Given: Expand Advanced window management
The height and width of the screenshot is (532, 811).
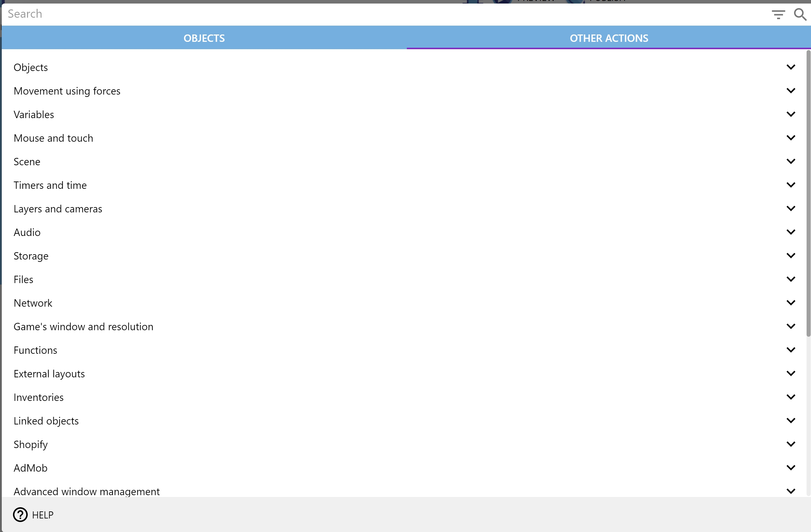Looking at the screenshot, I should click(x=791, y=491).
